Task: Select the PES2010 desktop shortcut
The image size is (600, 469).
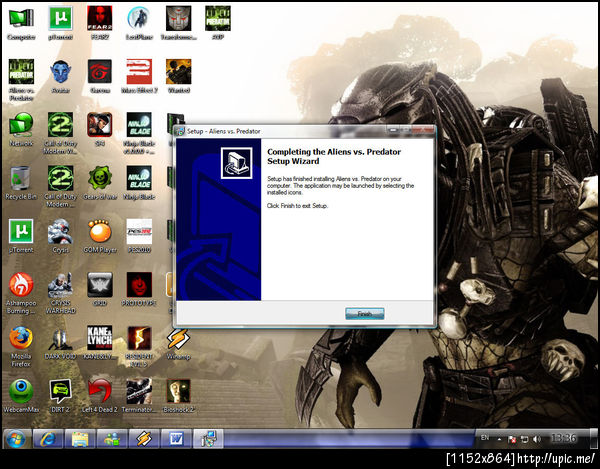Action: click(139, 236)
